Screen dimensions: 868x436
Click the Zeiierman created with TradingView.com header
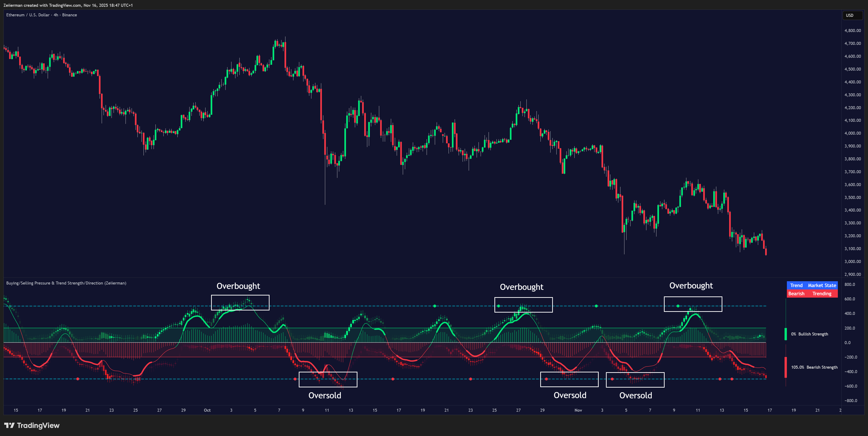[x=68, y=5]
